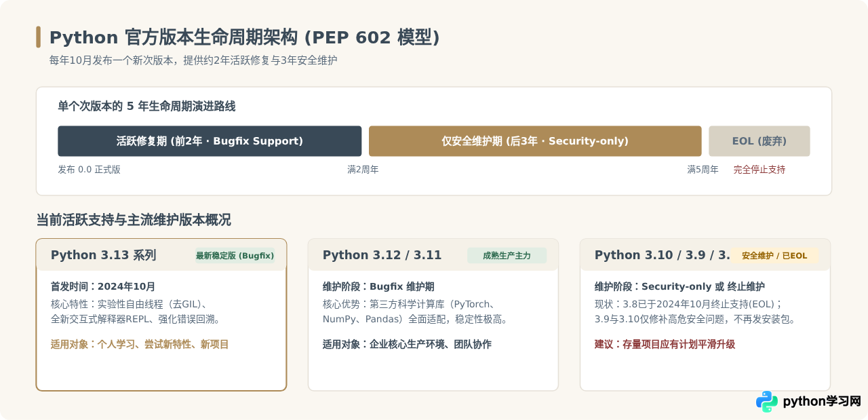The height and width of the screenshot is (420, 868).
Task: Click the red 完全停止支持 label
Action: tap(759, 170)
